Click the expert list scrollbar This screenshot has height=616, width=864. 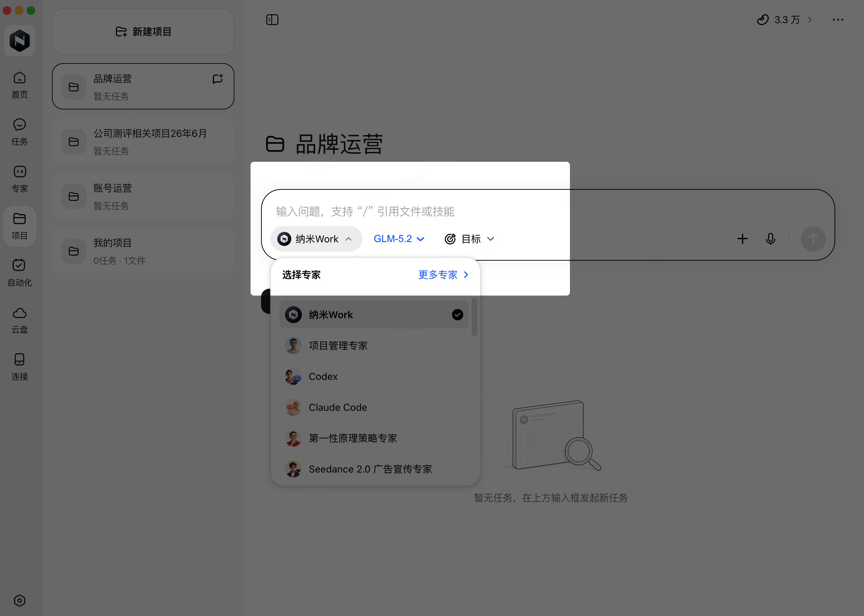[474, 317]
